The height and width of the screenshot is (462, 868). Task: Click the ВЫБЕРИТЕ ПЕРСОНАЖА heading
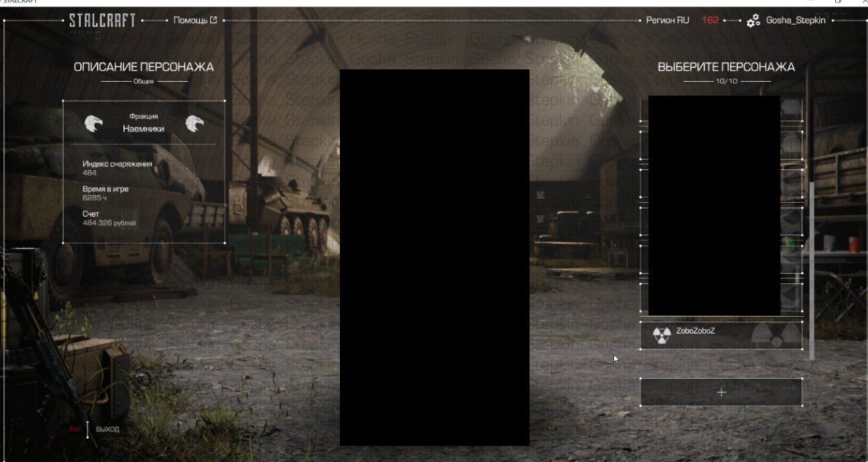[726, 67]
